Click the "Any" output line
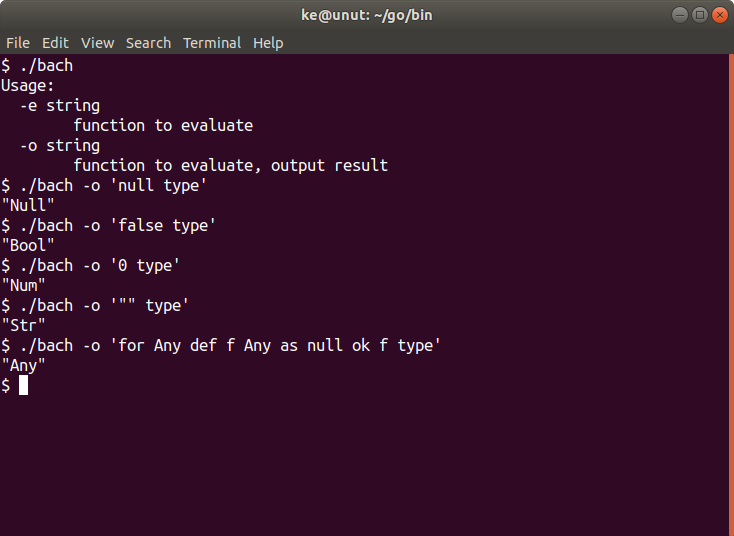734x536 pixels. click(24, 365)
